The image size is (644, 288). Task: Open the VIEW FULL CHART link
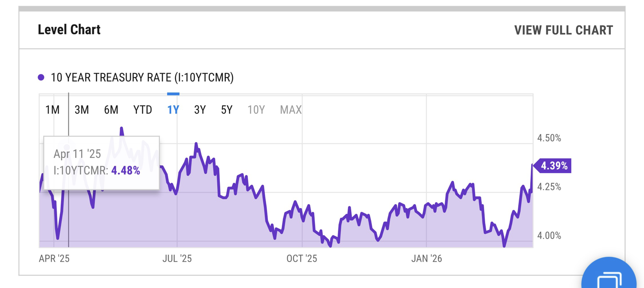563,30
